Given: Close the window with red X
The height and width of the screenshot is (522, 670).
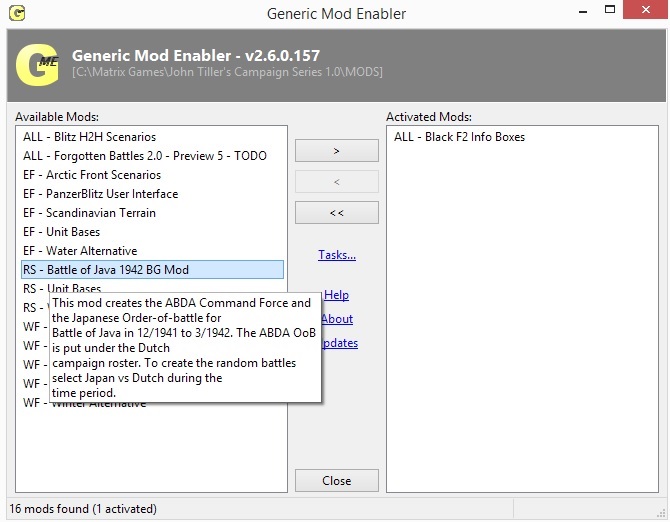Looking at the screenshot, I should [645, 9].
